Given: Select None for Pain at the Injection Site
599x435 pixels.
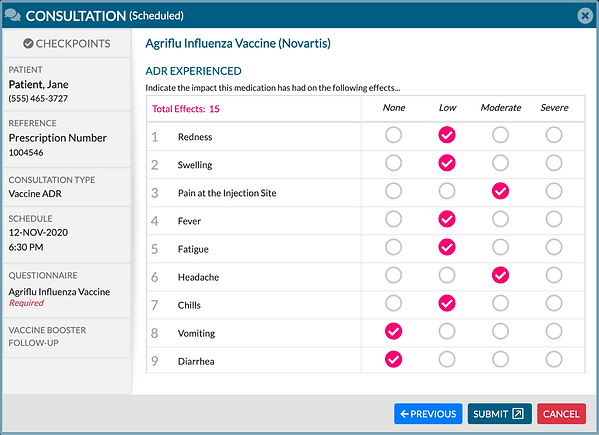Looking at the screenshot, I should point(393,191).
